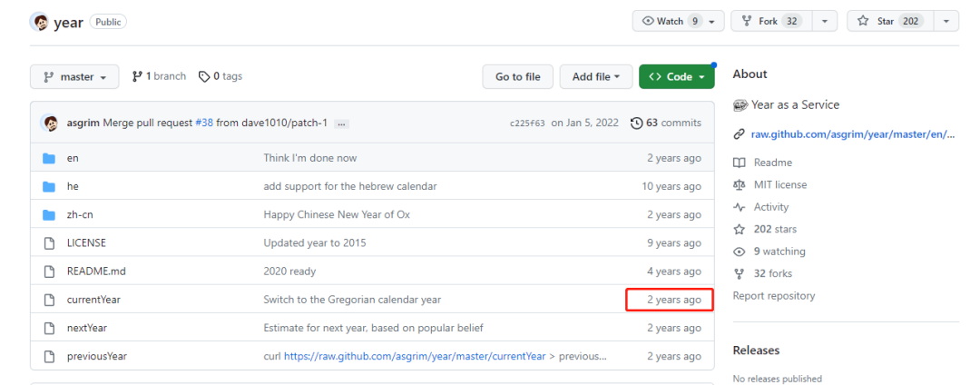
Task: Click the MIT license scale icon
Action: pos(740,185)
